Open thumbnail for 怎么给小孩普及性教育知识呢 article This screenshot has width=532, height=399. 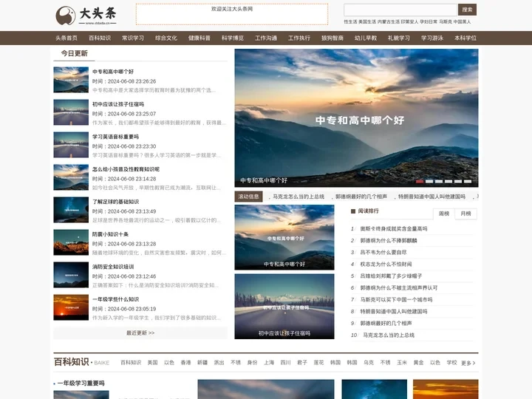coord(71,177)
